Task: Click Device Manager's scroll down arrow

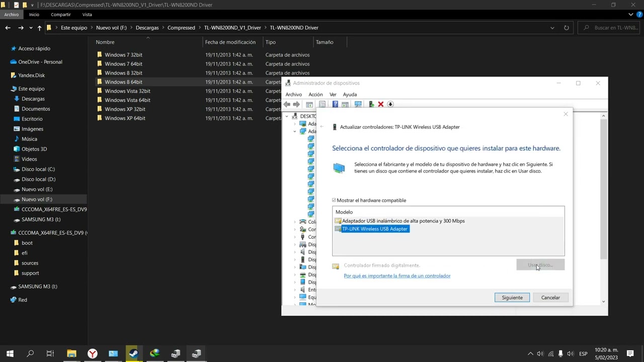Action: (603, 302)
